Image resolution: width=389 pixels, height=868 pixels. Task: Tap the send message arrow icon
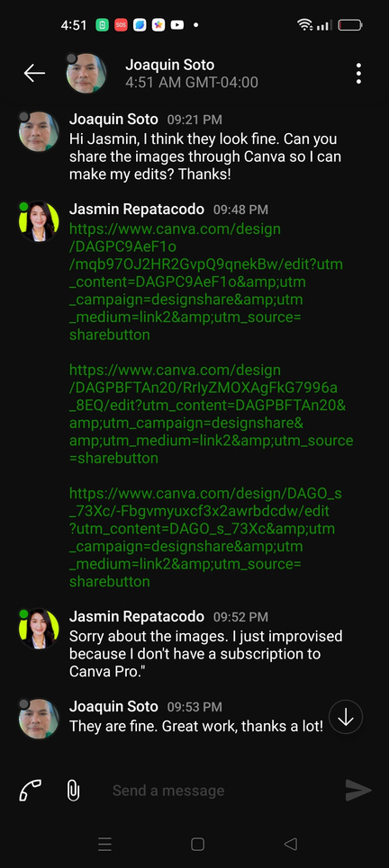point(358,790)
